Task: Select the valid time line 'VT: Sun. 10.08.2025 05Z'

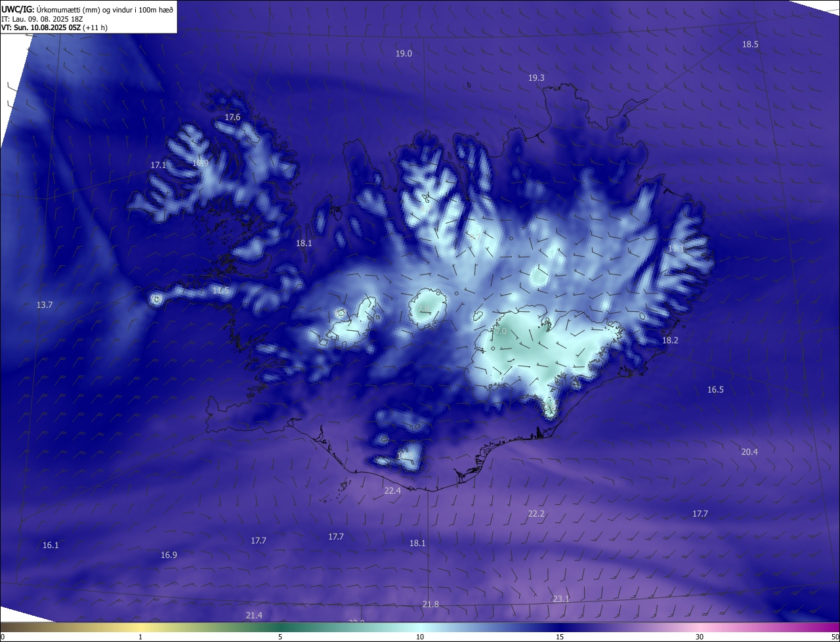Action: [x=41, y=28]
